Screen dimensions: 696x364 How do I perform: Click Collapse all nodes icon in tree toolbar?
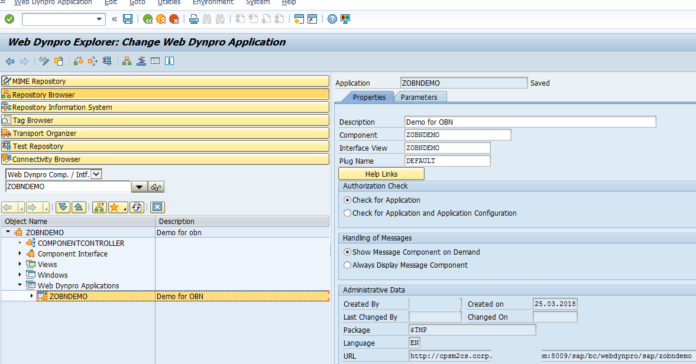(79, 207)
